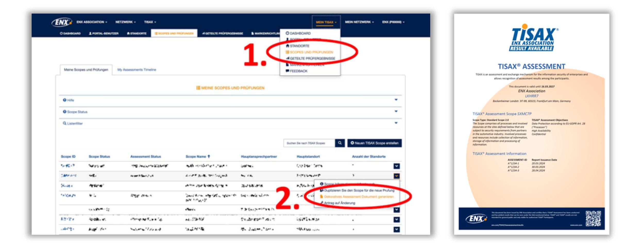Open Standorte in the sub-navigation bar
This screenshot has height=248, width=644.
pos(137,33)
